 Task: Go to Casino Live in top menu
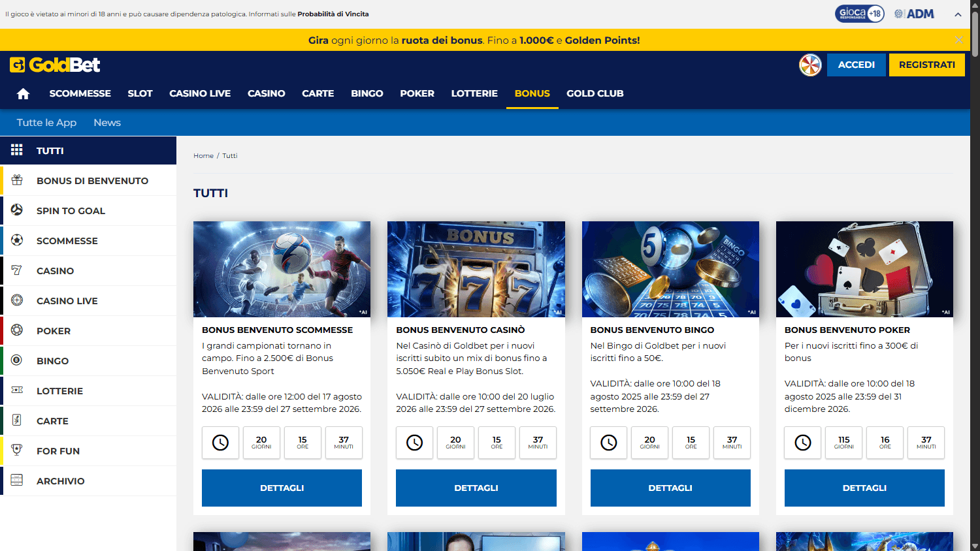tap(200, 93)
